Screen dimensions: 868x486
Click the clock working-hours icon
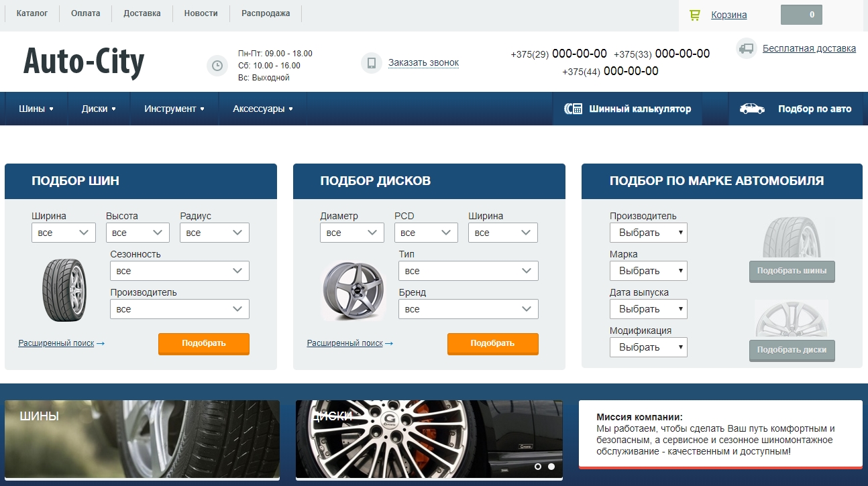pyautogui.click(x=217, y=66)
